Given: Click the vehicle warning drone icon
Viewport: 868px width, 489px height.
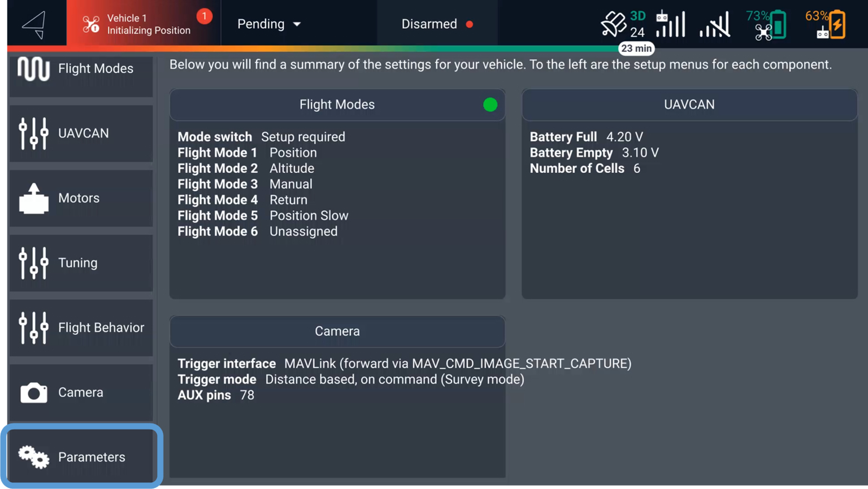Looking at the screenshot, I should 90,24.
